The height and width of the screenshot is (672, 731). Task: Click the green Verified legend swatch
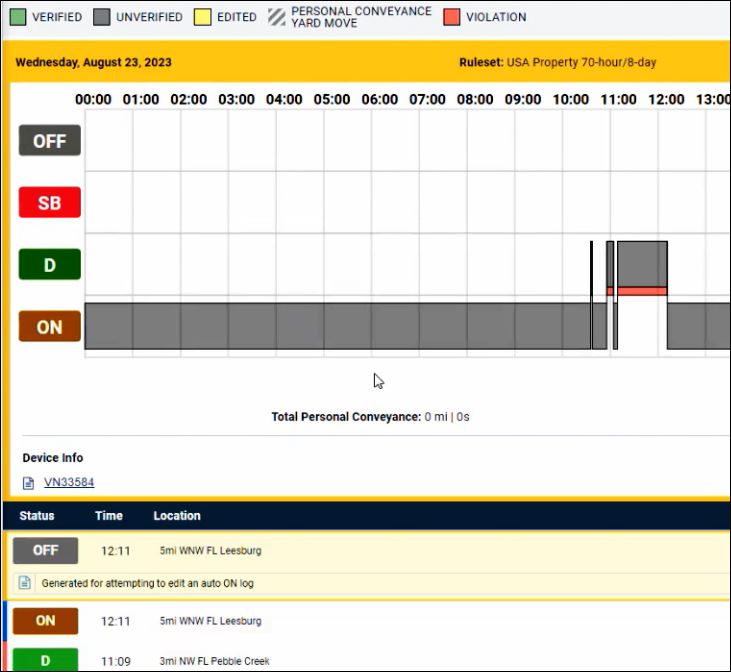tap(17, 17)
